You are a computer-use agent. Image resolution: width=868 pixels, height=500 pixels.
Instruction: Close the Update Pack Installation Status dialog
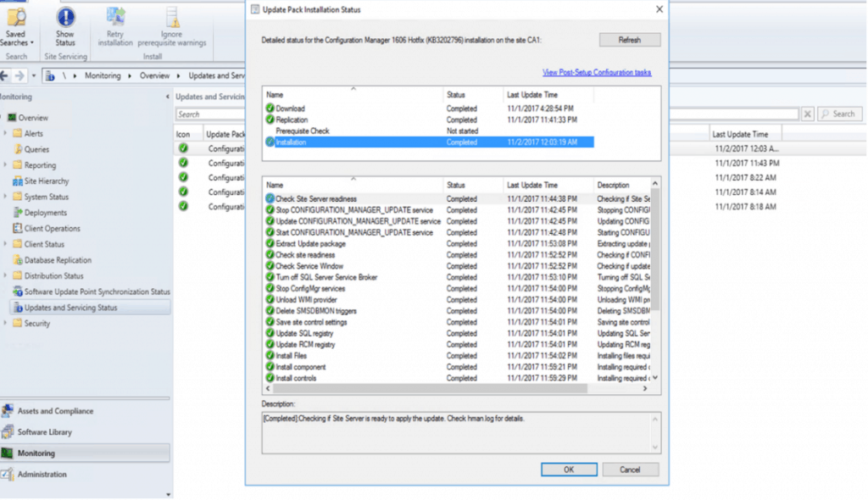click(x=659, y=9)
